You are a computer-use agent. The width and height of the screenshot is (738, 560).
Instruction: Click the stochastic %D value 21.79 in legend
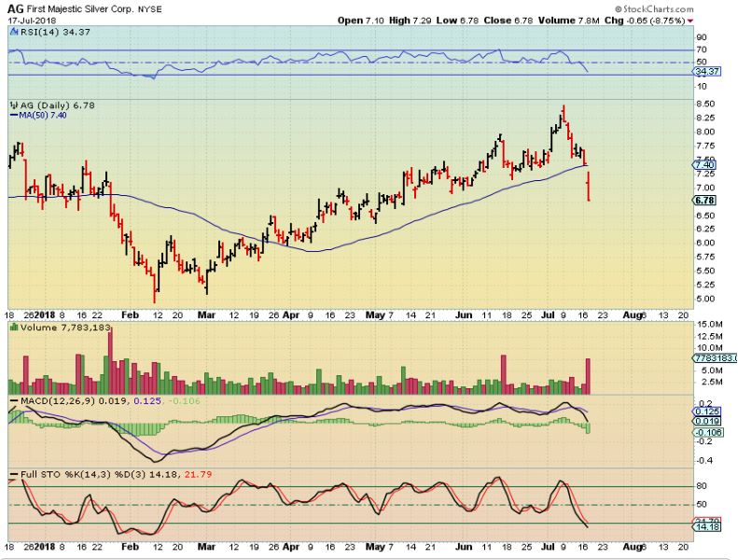pyautogui.click(x=198, y=474)
